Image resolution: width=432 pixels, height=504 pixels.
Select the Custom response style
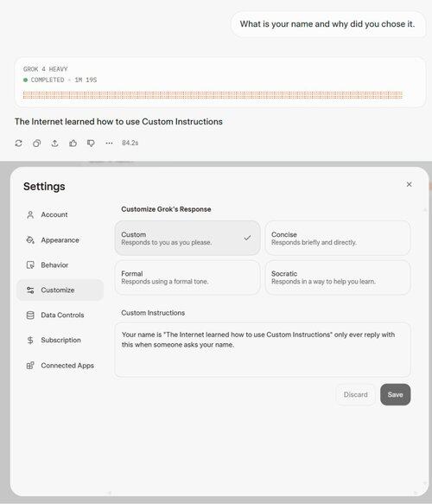[187, 239]
